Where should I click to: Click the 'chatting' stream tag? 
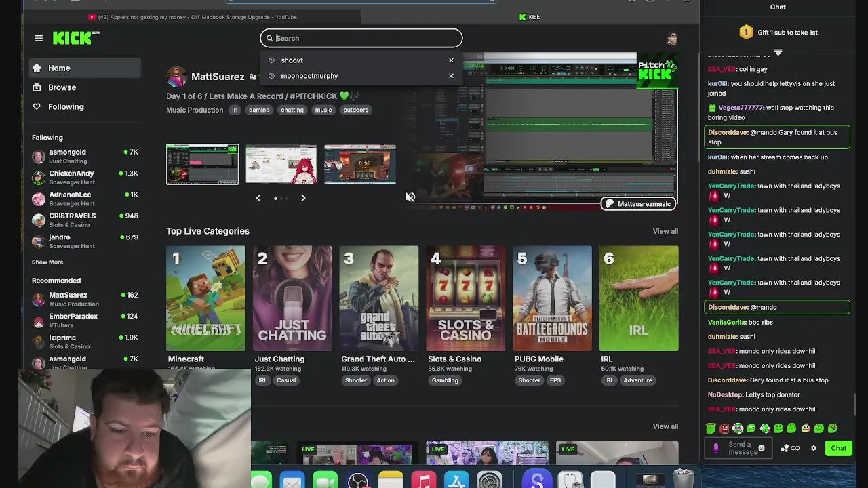292,110
